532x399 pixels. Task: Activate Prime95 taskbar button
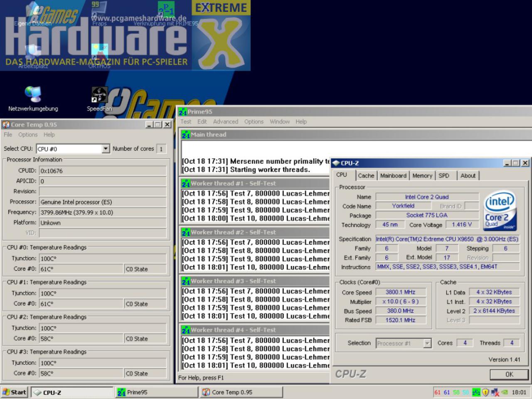pos(156,392)
